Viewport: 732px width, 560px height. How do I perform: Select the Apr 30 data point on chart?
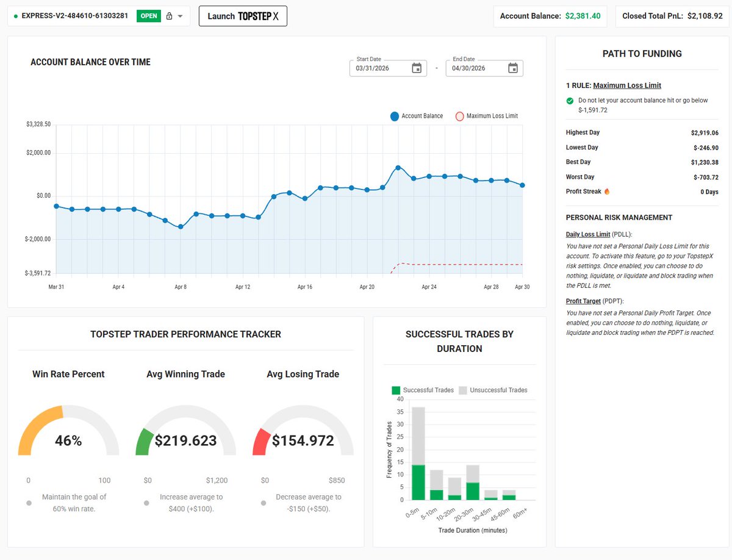point(523,185)
